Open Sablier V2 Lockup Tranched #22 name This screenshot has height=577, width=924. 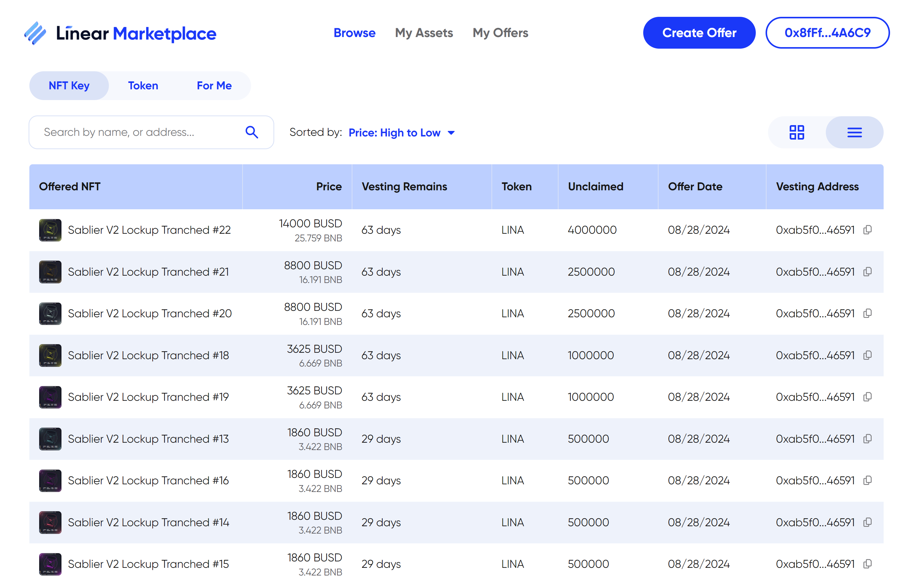pyautogui.click(x=149, y=230)
